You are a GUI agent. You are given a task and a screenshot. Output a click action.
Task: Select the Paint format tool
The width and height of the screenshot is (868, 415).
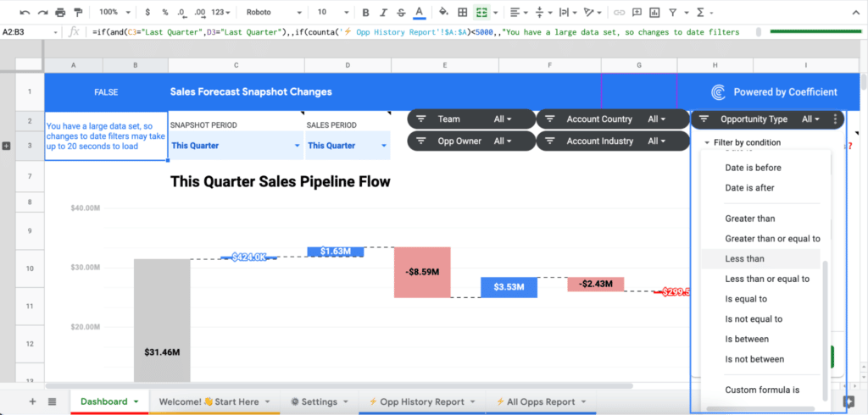click(x=78, y=12)
